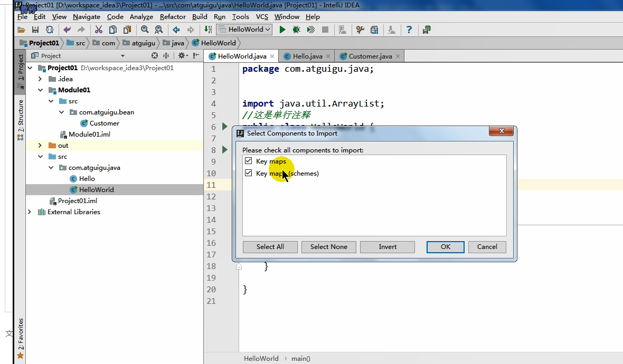The width and height of the screenshot is (623, 364).
Task: Click run gutter icon on line 6
Action: click(224, 126)
